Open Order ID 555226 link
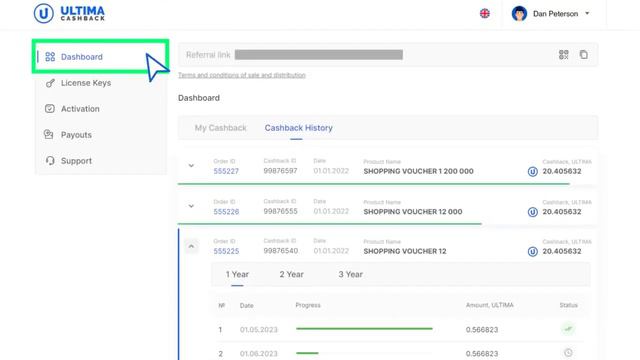Screen dimensions: 640x360 click(226, 212)
